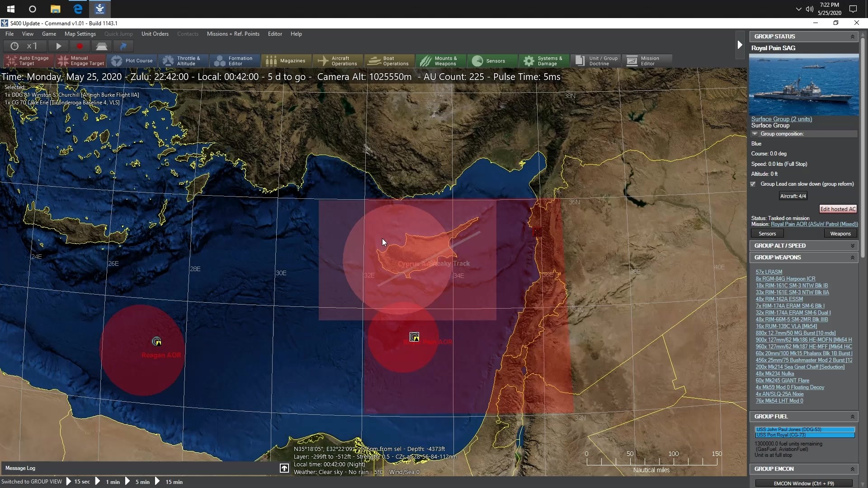This screenshot has height=488, width=868.
Task: Open Boat Operations
Action: (x=389, y=61)
